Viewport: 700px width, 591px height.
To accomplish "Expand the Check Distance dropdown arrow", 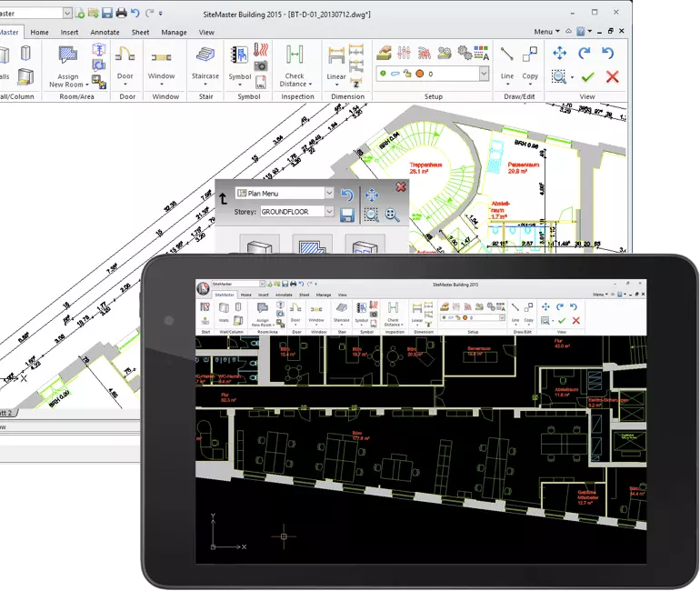I will point(310,85).
